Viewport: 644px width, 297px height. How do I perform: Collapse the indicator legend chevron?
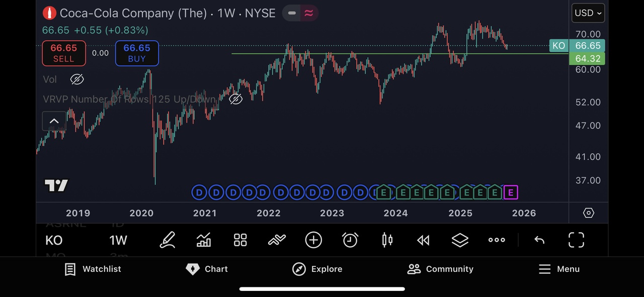tap(54, 121)
